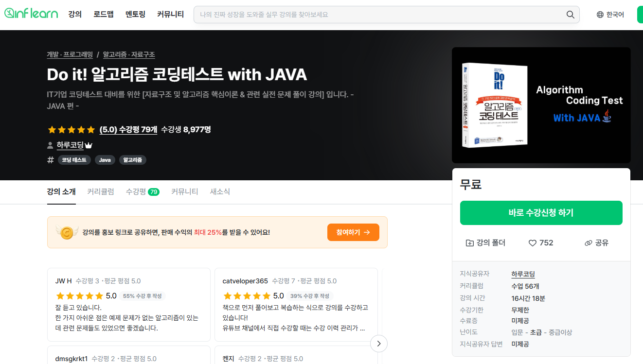Click the 난이도 초급 label
The height and width of the screenshot is (364, 643).
(536, 332)
